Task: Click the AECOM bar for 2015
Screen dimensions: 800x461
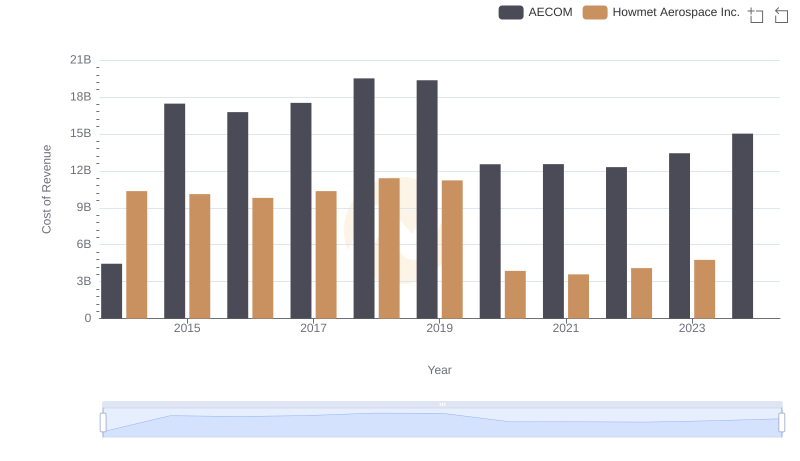Action: tap(174, 211)
